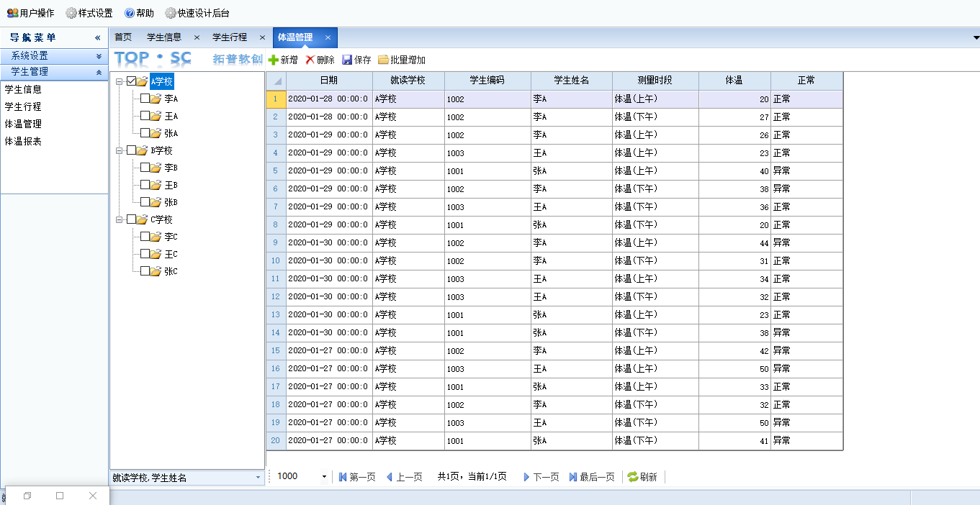This screenshot has height=505, width=980.
Task: Click the 测量时段 column header
Action: (655, 81)
